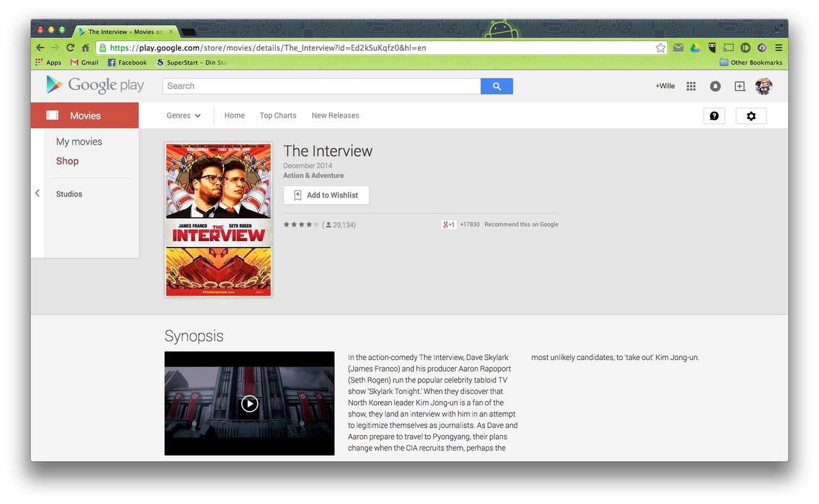Go to the New Releases tab
The width and height of the screenshot is (819, 504).
tap(335, 116)
